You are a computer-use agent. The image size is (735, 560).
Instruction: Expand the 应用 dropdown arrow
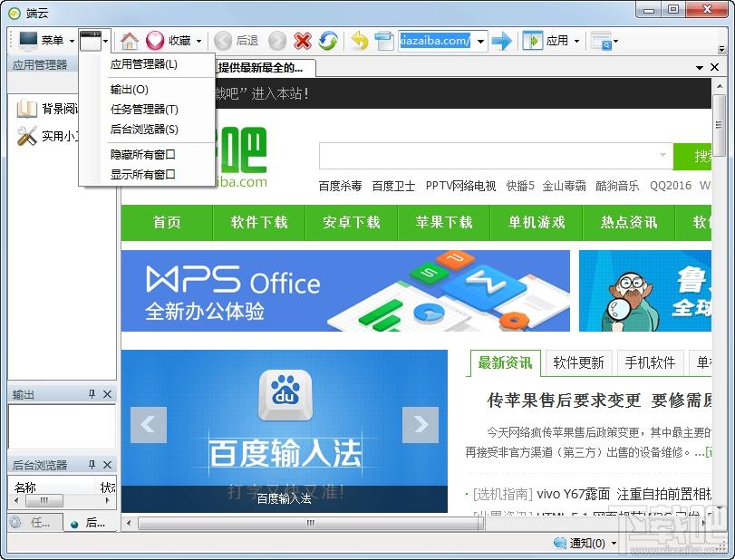pos(576,42)
